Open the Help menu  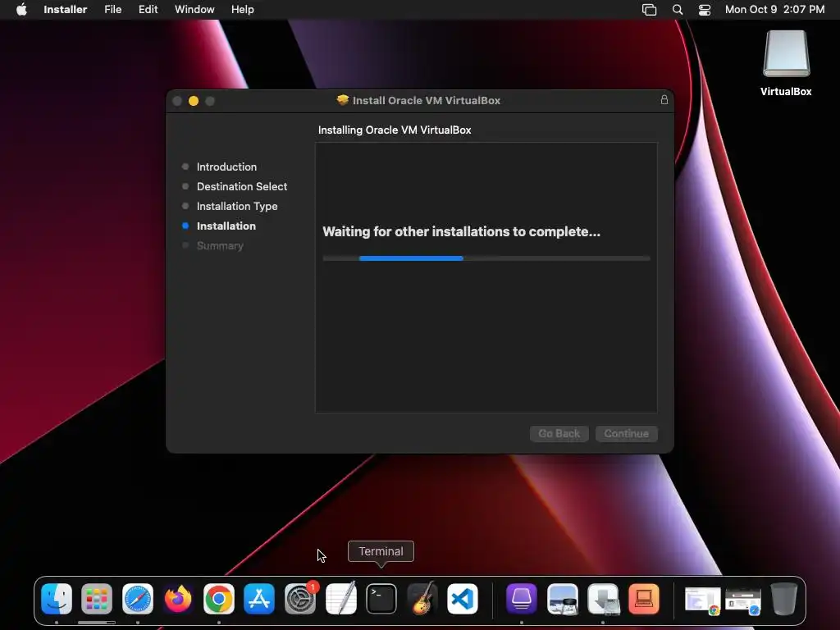pyautogui.click(x=243, y=10)
